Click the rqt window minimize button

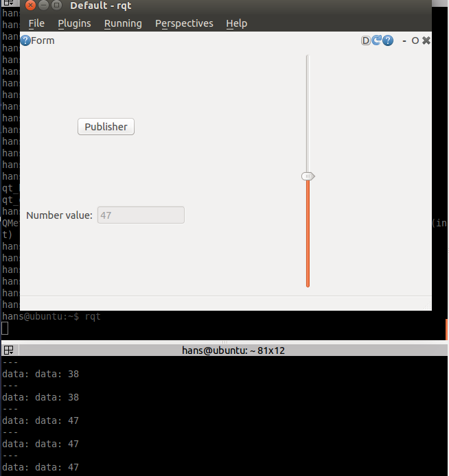(x=44, y=5)
